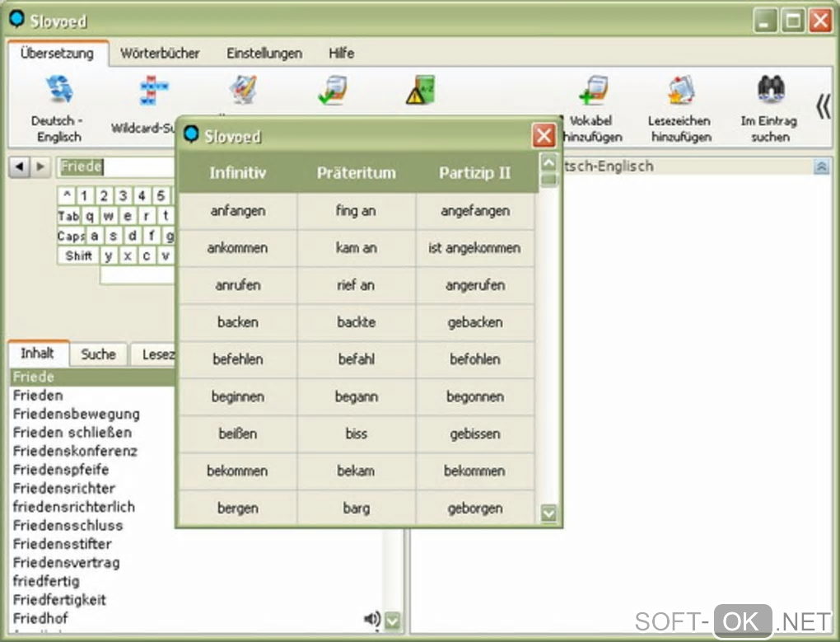Select the entry Frieden in the list
The width and height of the screenshot is (840, 642).
(38, 396)
